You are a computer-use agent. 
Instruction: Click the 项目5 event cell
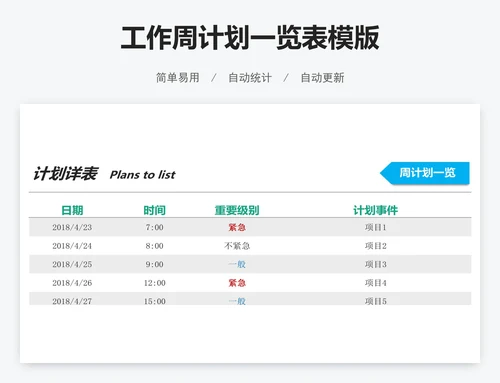[376, 301]
